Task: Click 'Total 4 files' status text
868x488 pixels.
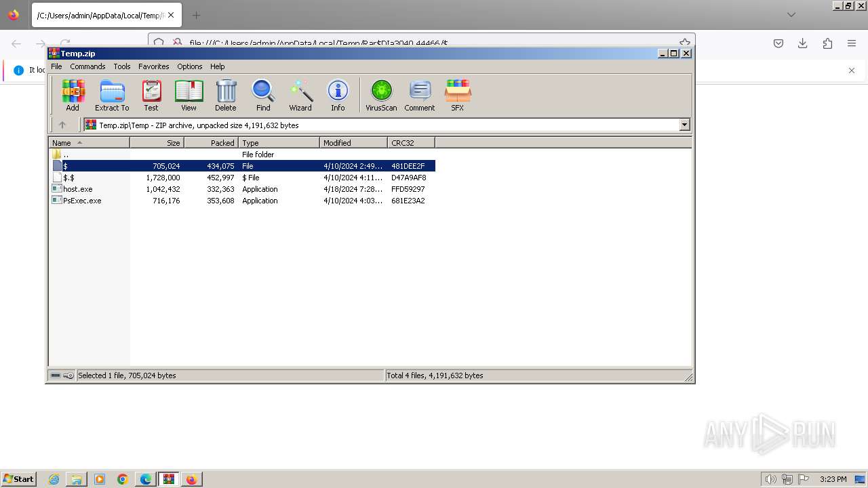Action: [435, 375]
